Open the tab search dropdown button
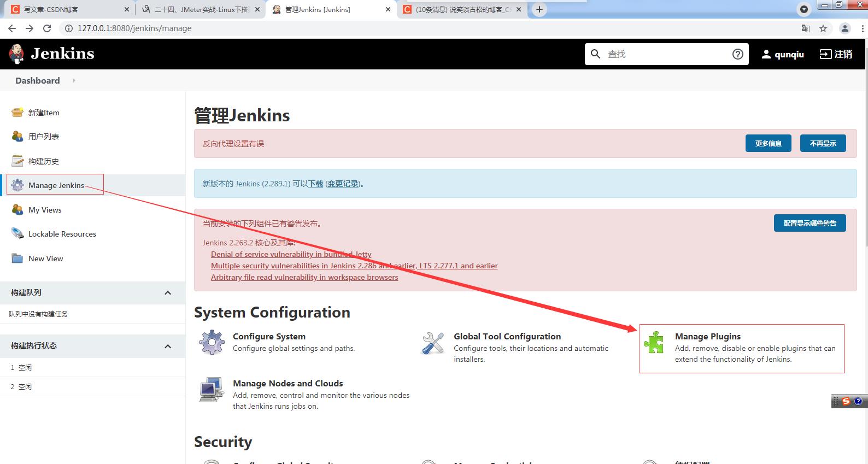The width and height of the screenshot is (868, 464). click(x=804, y=9)
